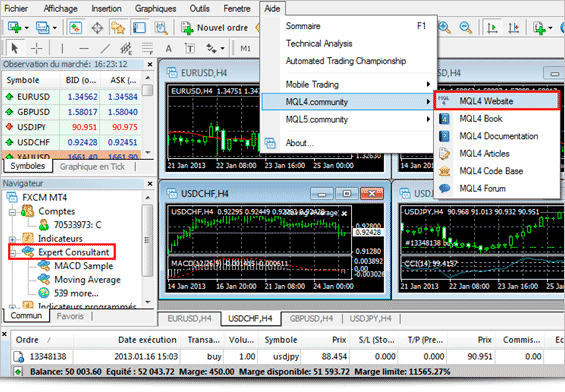This screenshot has height=392, width=565.
Task: Open MQL4 Website from submenu
Action: [x=497, y=101]
